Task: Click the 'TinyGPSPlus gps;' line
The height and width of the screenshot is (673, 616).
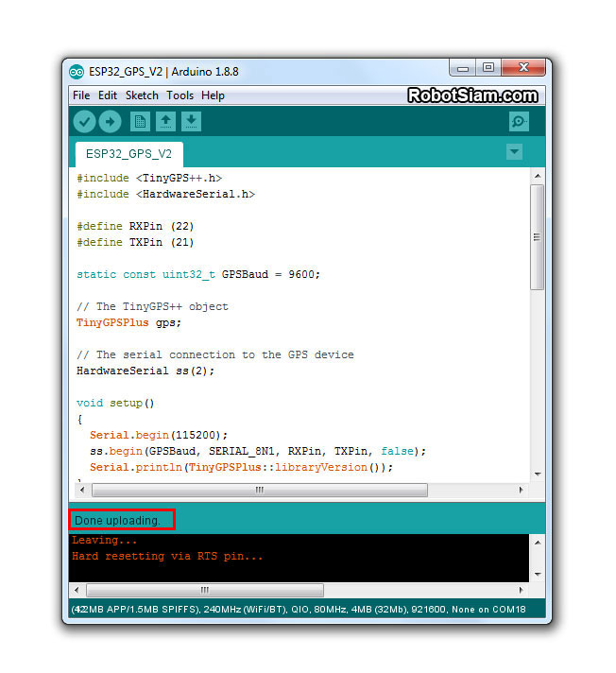Action: (x=128, y=322)
